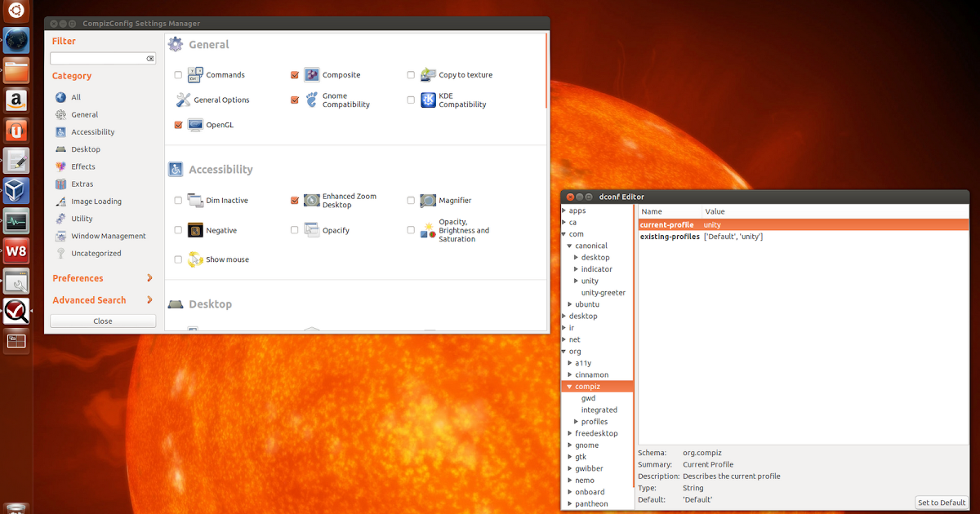Click Set to Default in dconf Editor
This screenshot has height=514, width=980.
[942, 503]
